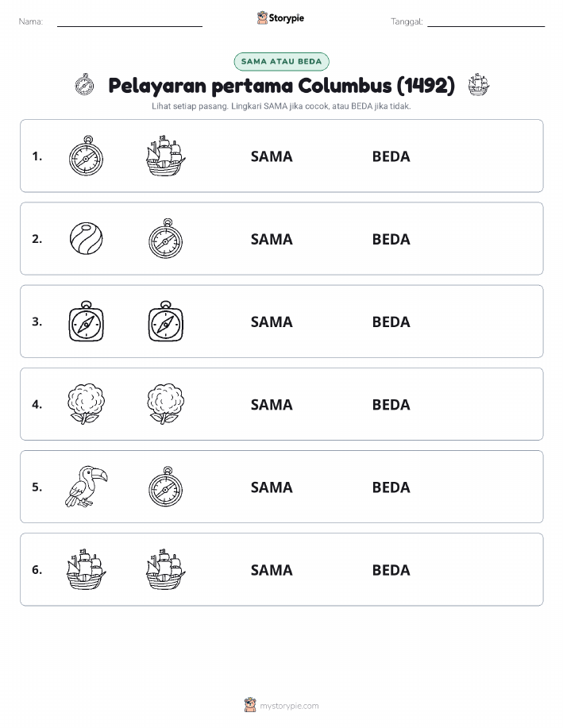563x728 pixels.
Task: Click the right ship icon in row 6
Action: [x=165, y=568]
